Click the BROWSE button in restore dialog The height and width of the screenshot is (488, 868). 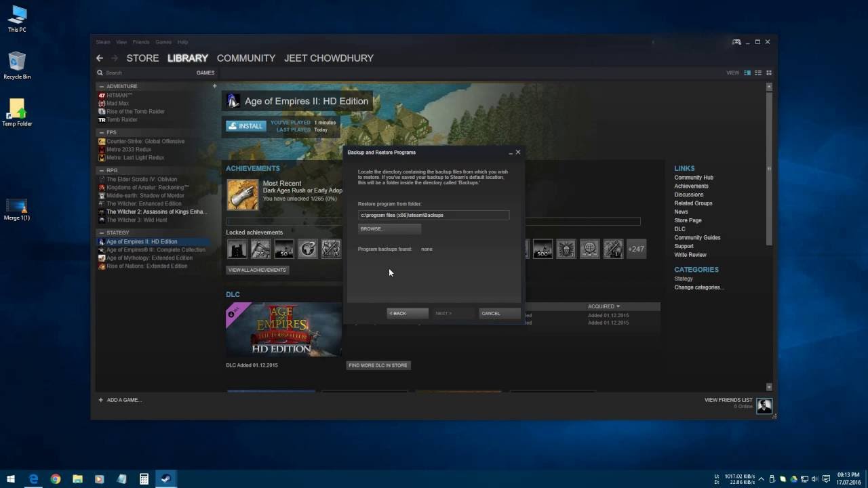(x=389, y=229)
